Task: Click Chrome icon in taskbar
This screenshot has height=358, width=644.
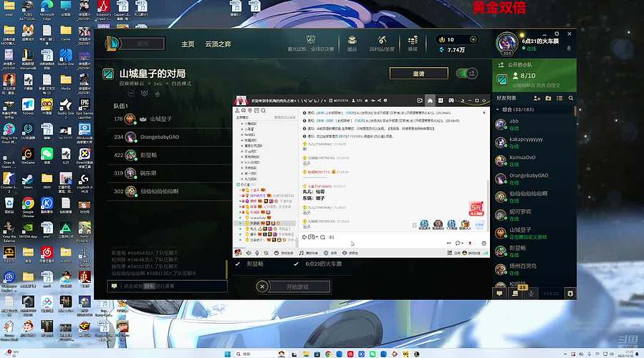Action: [328, 354]
